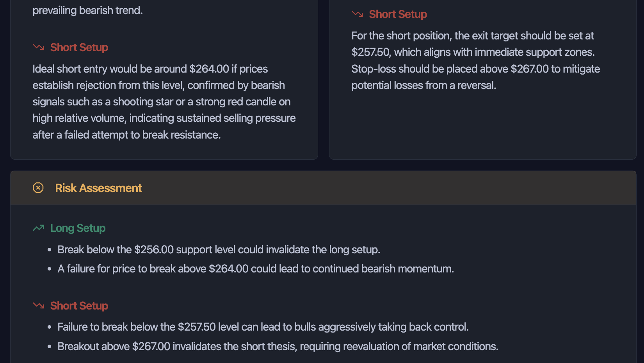Click the Breakout above $267.00 bullet
The width and height of the screenshot is (644, 363).
pos(278,346)
